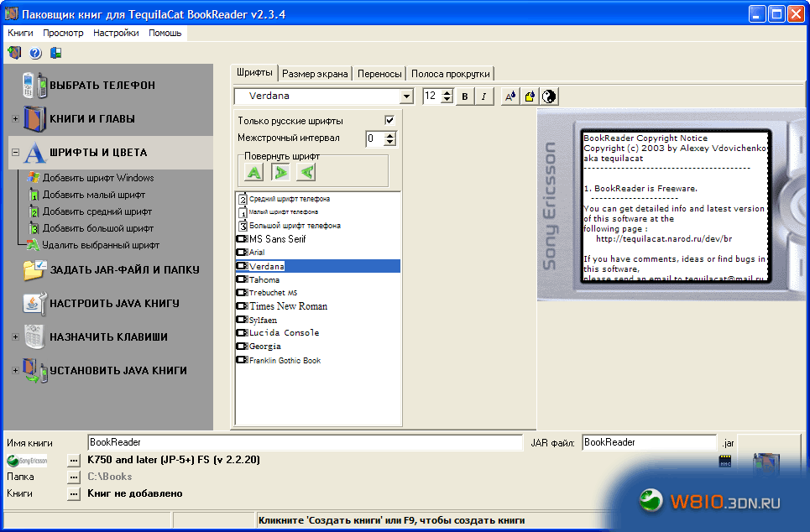The width and height of the screenshot is (810, 532).
Task: Switch to the Размер экрана tab
Action: coord(315,74)
